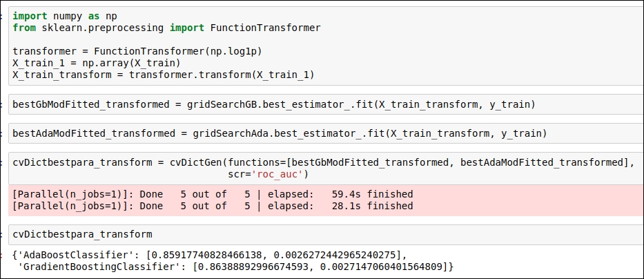Click the transformer np.log1p assignment line
Image resolution: width=644 pixels, height=279 pixels.
137,51
